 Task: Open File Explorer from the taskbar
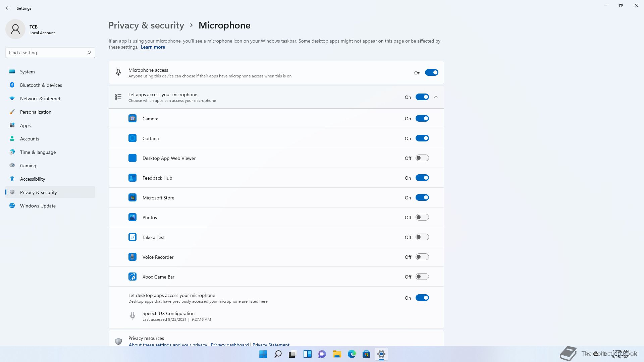[x=337, y=354]
